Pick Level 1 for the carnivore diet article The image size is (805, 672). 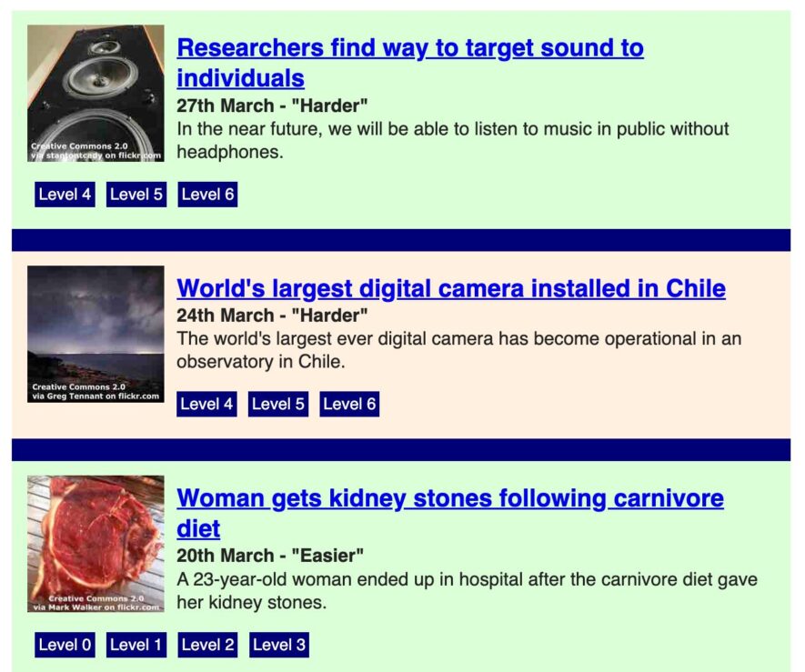click(x=136, y=645)
